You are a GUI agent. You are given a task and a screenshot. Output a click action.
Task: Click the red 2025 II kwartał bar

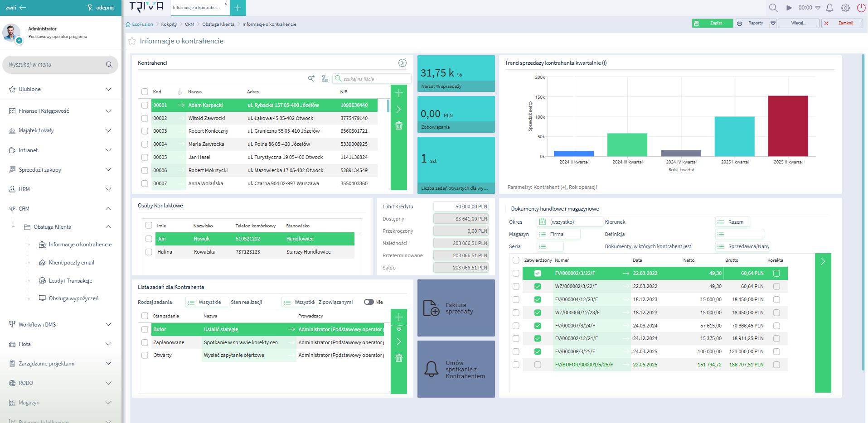tap(788, 125)
